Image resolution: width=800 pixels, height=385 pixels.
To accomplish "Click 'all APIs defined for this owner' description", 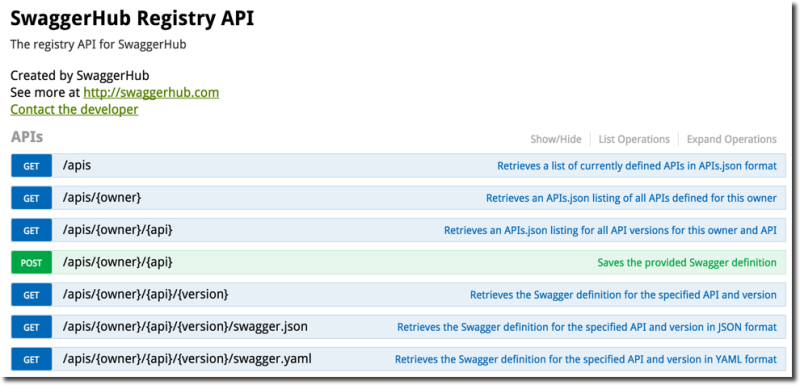I will coord(632,198).
